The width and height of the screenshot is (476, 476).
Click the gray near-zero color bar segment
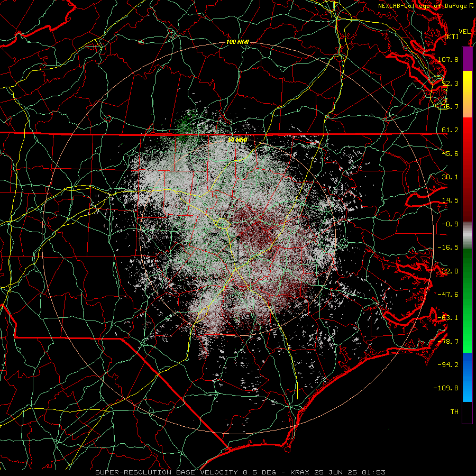point(467,235)
